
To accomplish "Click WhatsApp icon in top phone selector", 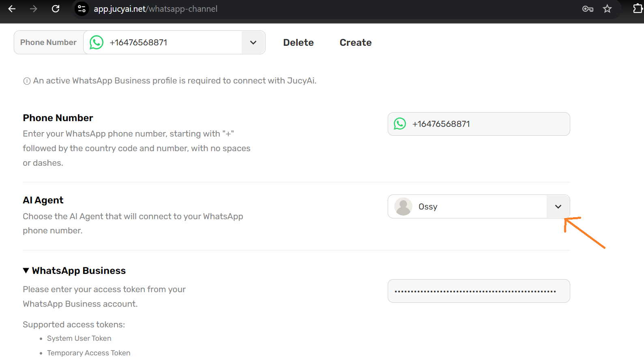I will pos(97,42).
